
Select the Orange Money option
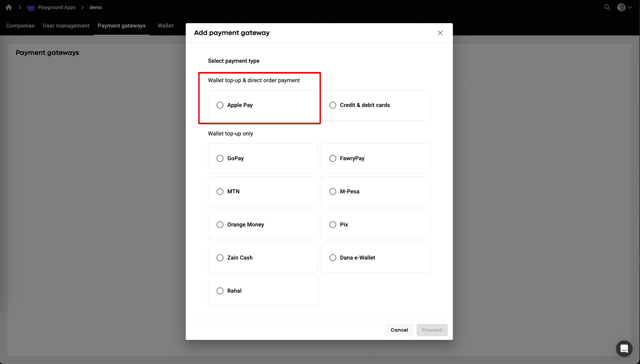click(220, 225)
